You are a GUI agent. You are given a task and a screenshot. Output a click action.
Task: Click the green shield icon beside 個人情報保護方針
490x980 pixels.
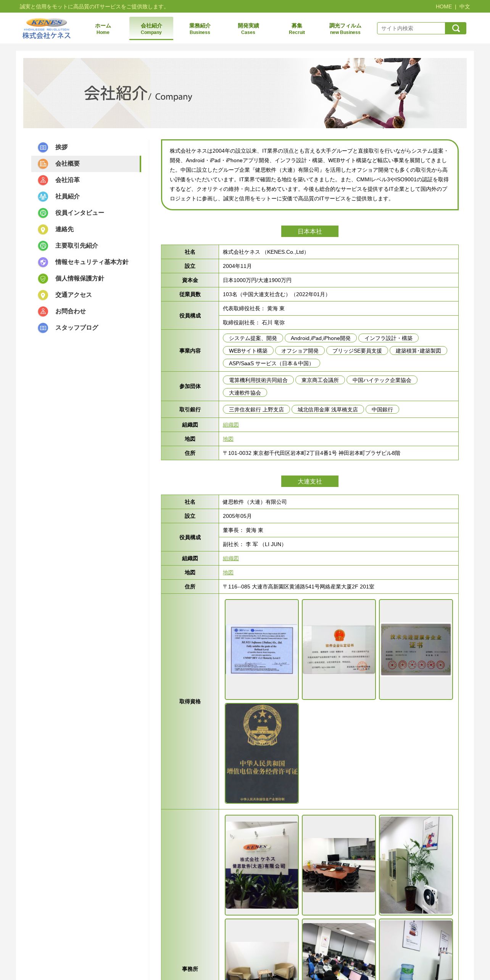(x=43, y=279)
